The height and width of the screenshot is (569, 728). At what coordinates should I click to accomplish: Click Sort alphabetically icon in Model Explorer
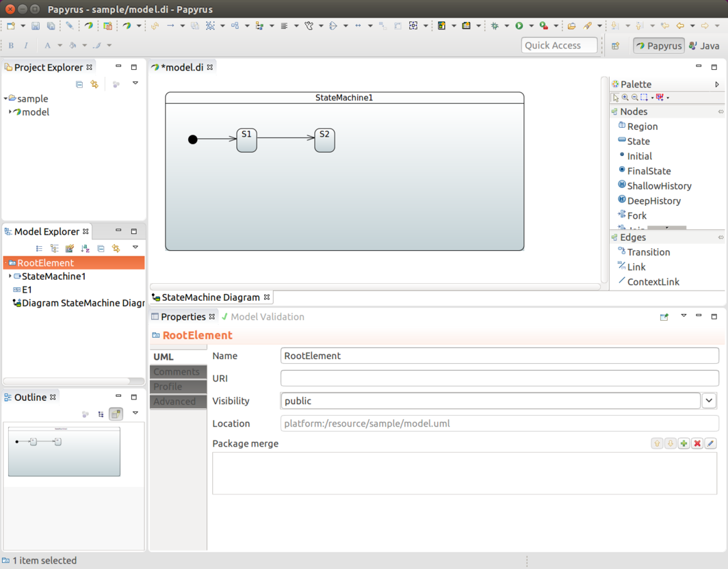85,248
